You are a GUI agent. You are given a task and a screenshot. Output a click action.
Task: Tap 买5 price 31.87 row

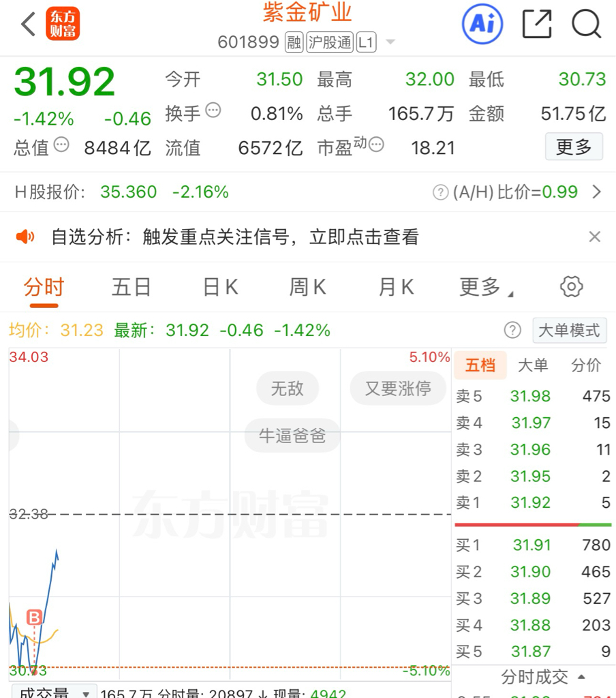point(533,652)
